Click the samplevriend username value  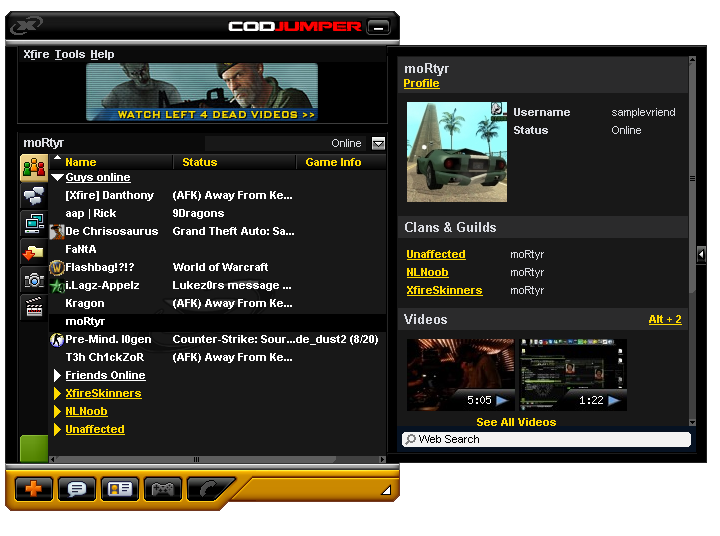click(643, 113)
